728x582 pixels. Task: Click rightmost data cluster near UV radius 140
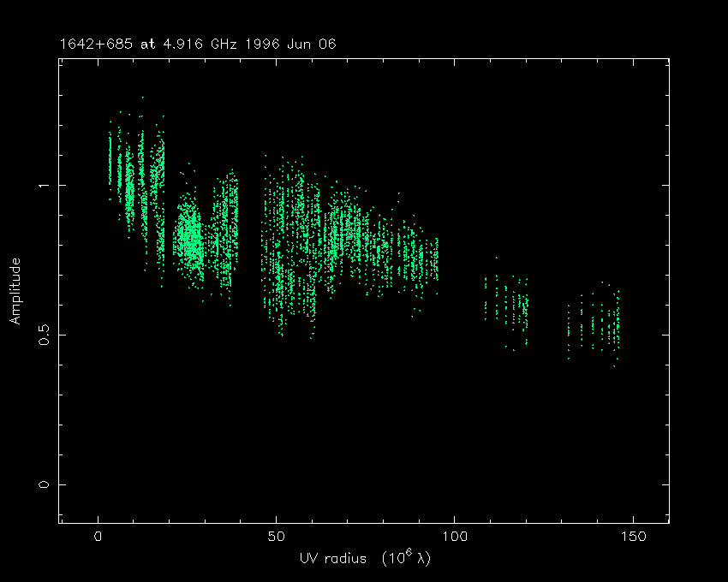point(600,324)
